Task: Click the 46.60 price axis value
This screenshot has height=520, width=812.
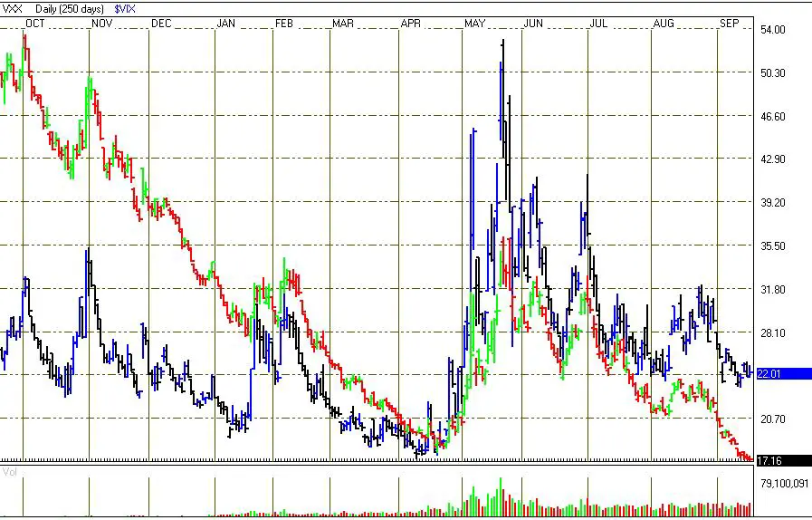Action: 773,117
